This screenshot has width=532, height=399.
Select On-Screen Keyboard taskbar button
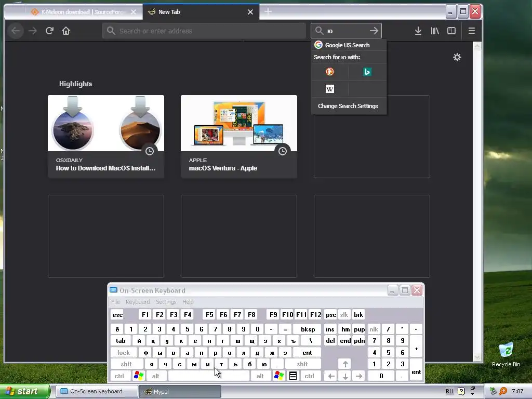pyautogui.click(x=97, y=391)
